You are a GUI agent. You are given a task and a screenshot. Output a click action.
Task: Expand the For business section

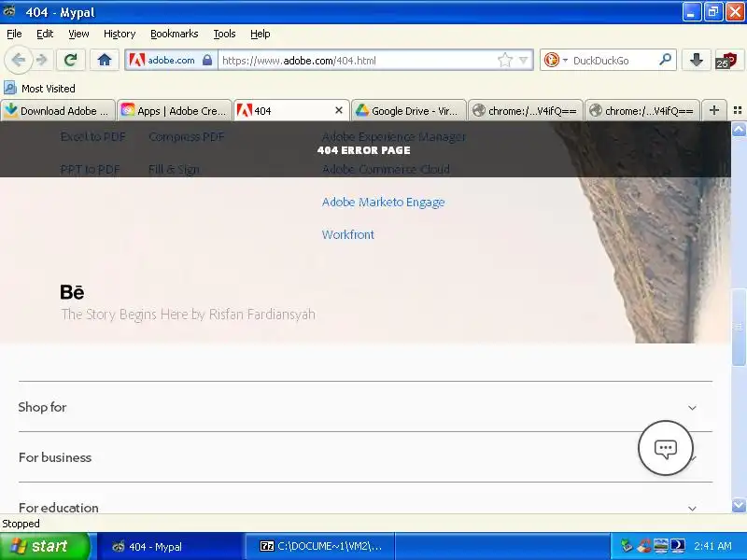(x=365, y=457)
